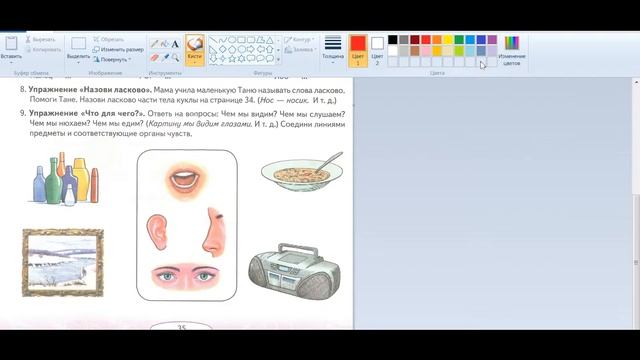Open the Повернуть (Rotate) dropdown
The height and width of the screenshot is (360, 640).
click(112, 59)
